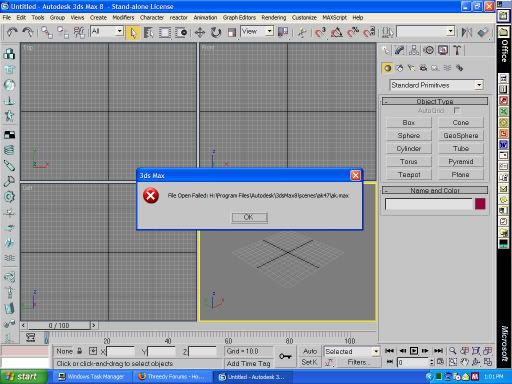Open the Customize menu
This screenshot has width=512, height=384.
click(304, 18)
